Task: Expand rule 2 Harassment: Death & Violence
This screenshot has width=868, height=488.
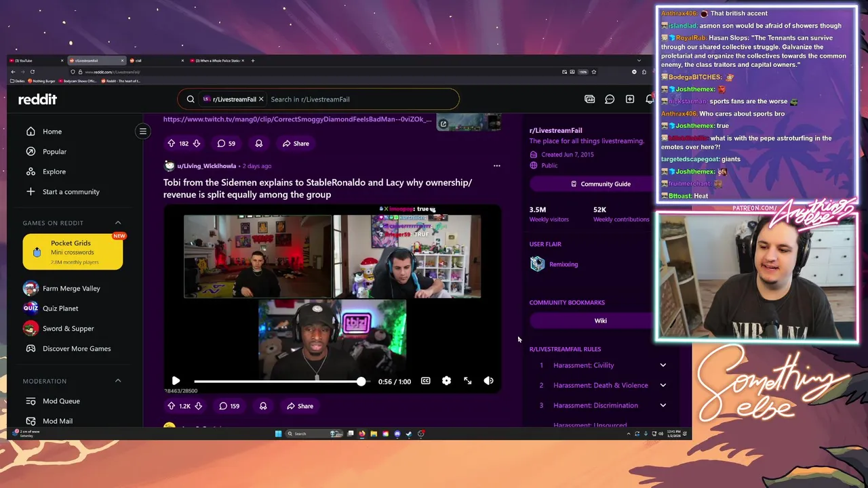Action: tap(602, 385)
